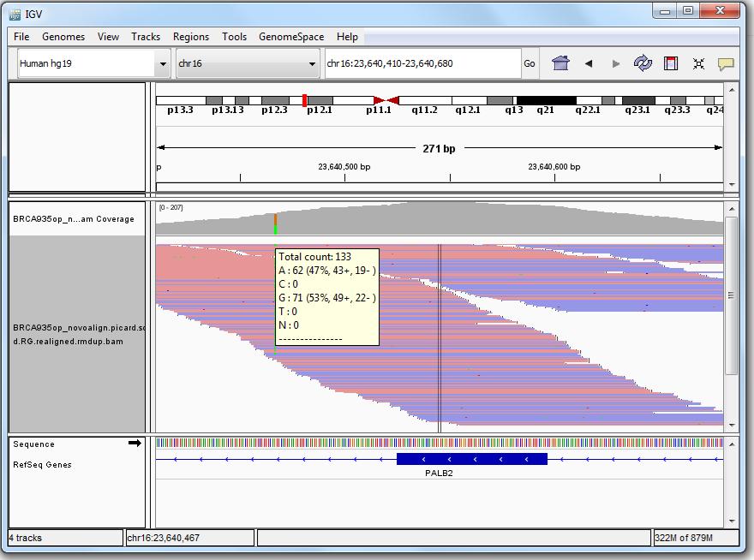Click the colored variant bar in coverage track

point(276,224)
